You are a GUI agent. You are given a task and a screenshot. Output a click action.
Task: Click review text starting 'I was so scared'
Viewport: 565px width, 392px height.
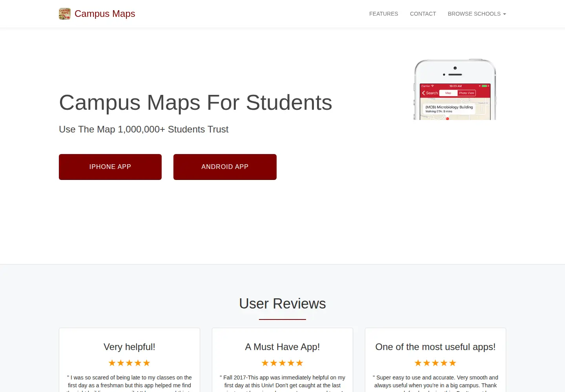129,383
